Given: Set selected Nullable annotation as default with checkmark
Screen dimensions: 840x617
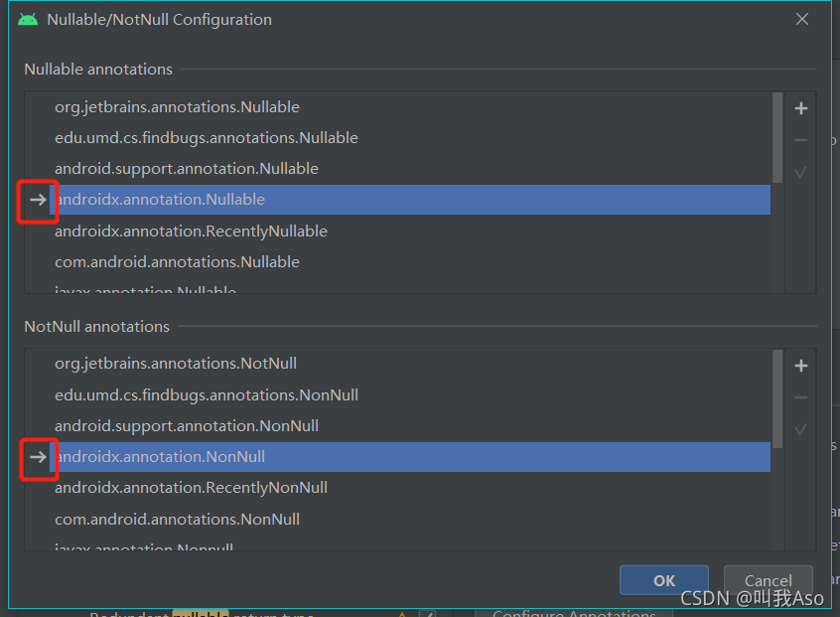Looking at the screenshot, I should [x=801, y=173].
